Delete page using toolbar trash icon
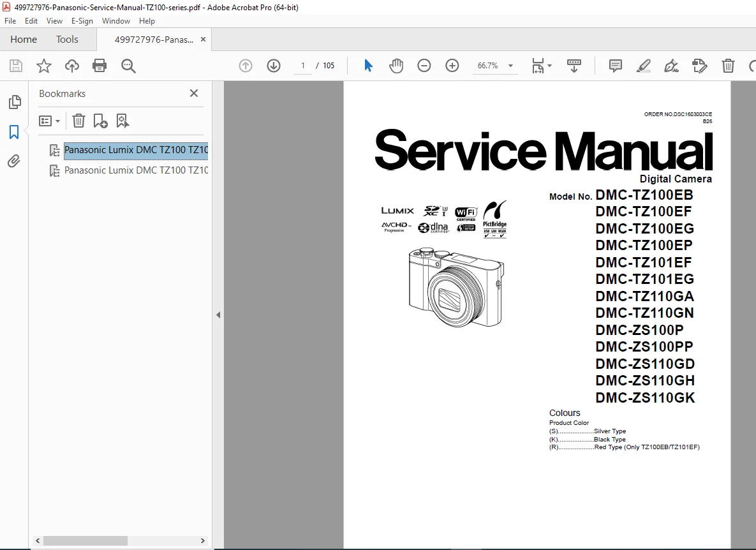This screenshot has height=550, width=756. [728, 66]
